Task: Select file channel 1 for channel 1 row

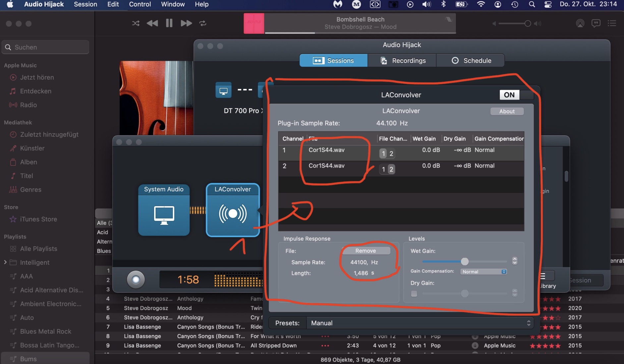Action: pos(383,153)
